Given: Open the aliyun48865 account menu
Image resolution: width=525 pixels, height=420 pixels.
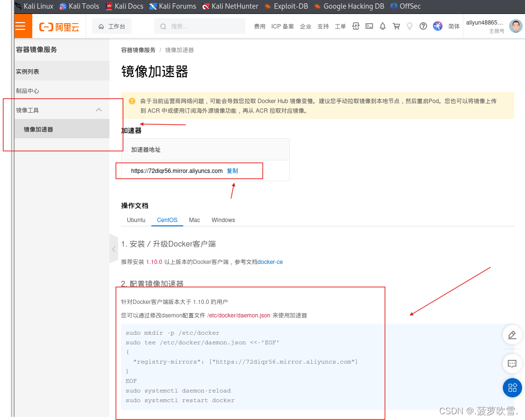Looking at the screenshot, I should (x=485, y=26).
